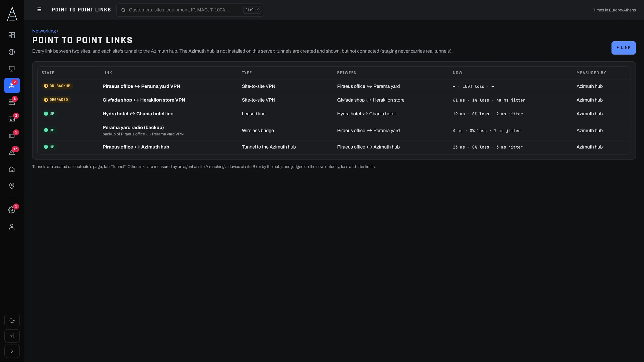Click the 23 ms · 0% loss cell
This screenshot has width=644, height=362.
tap(488, 147)
